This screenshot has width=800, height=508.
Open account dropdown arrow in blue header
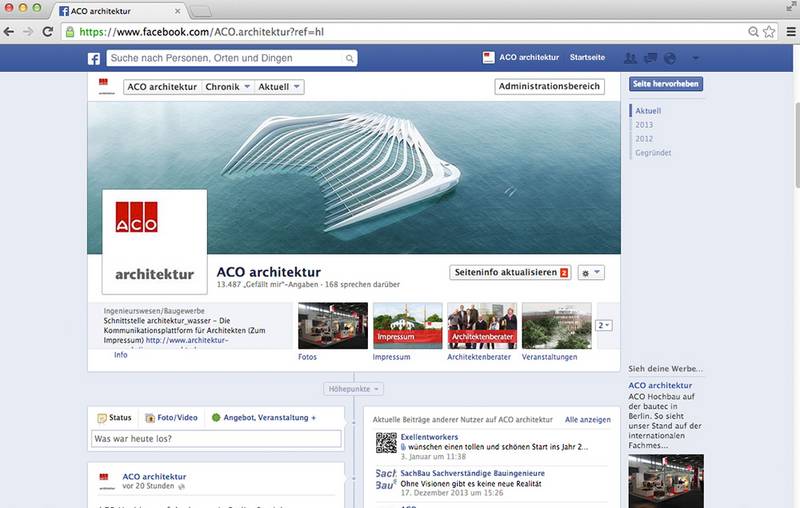click(x=695, y=58)
